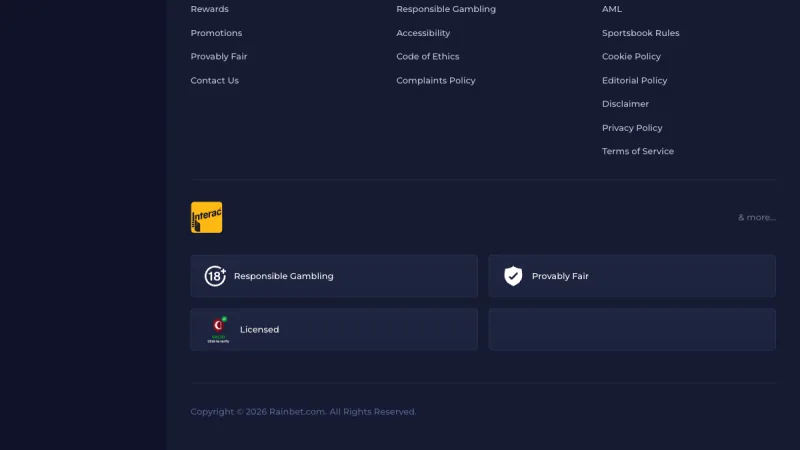
Task: Click the Interac payment logo
Action: click(x=207, y=217)
